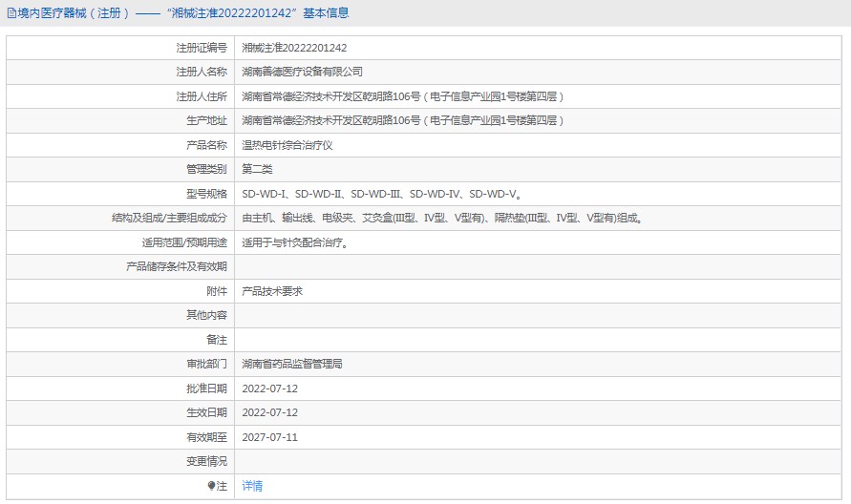The width and height of the screenshot is (851, 504).
Task: Click the bulb icon next to 注
Action: click(x=211, y=486)
